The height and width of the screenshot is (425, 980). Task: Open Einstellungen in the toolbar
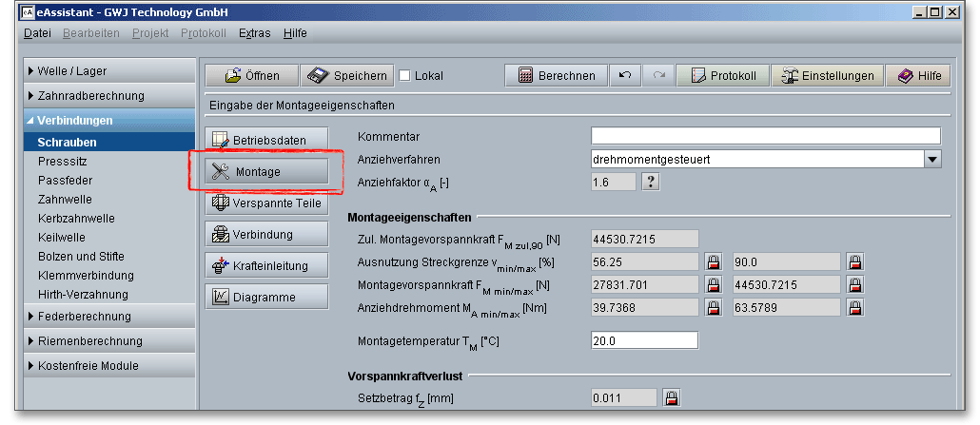(826, 76)
